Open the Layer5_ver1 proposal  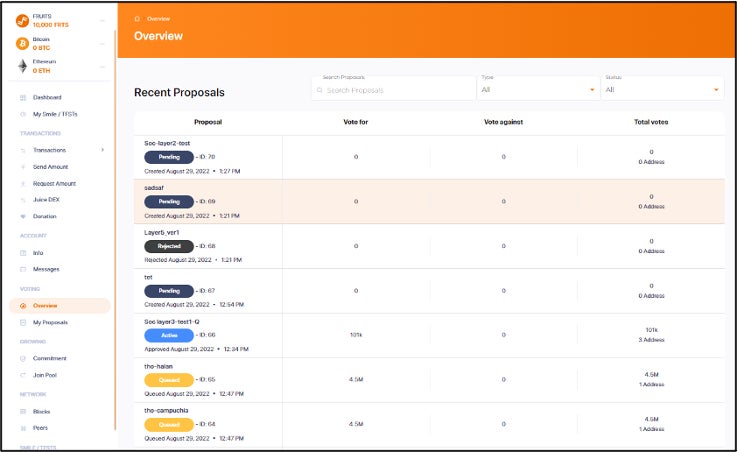161,233
